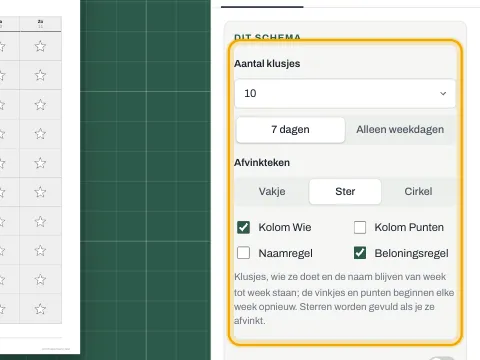This screenshot has height=360, width=480.
Task: Choose Cirkel as check mark style
Action: (x=418, y=192)
